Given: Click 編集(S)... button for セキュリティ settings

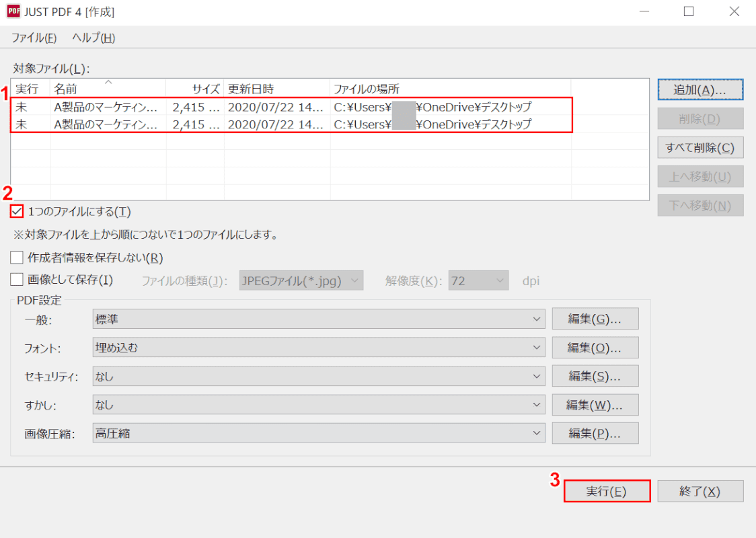Looking at the screenshot, I should pos(595,376).
